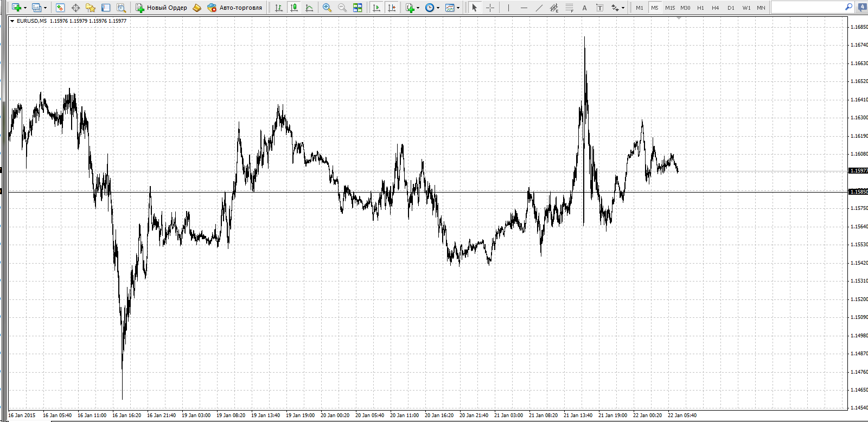Open the Indicators list icon
The width and height of the screenshot is (868, 422).
coord(410,8)
